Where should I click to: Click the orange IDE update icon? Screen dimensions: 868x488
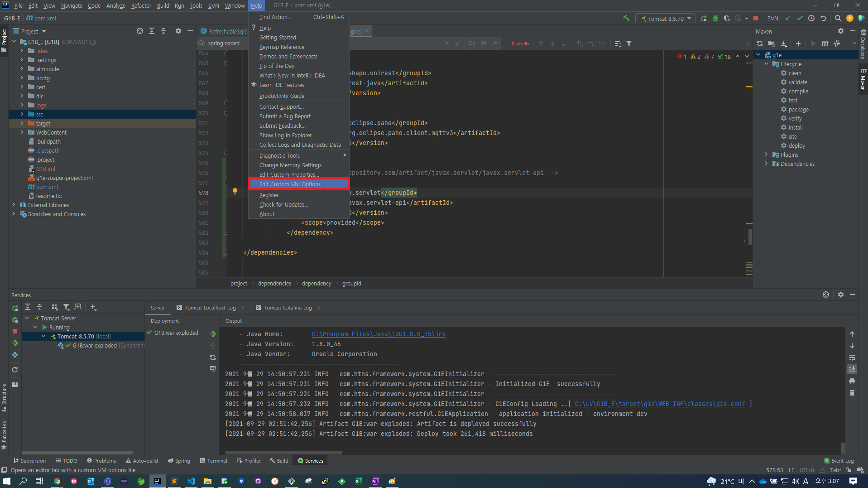tap(850, 18)
